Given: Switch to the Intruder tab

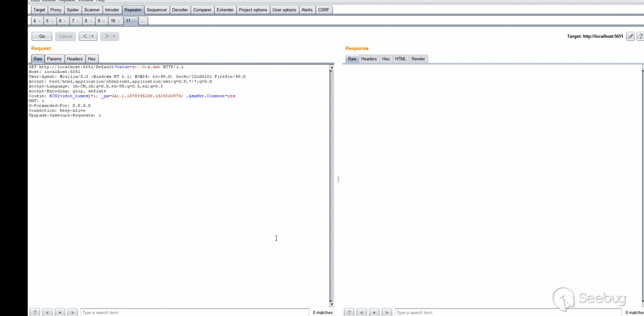Looking at the screenshot, I should click(112, 10).
